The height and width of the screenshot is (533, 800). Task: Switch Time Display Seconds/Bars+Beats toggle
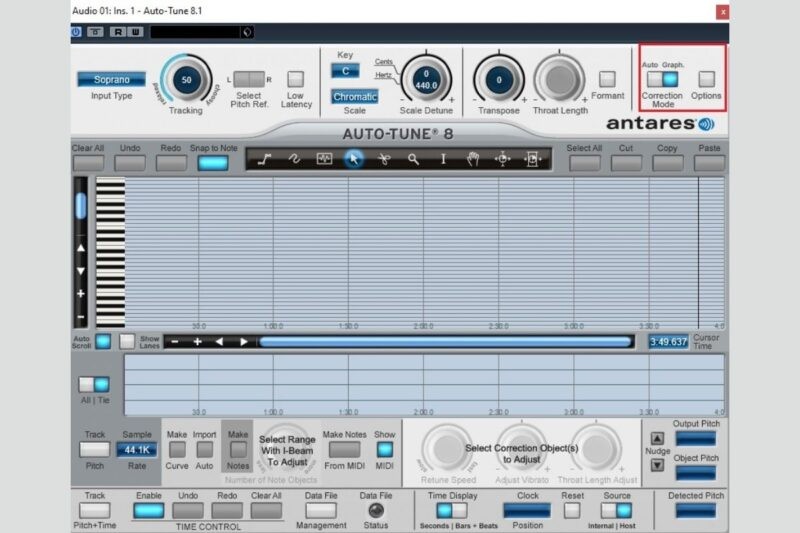(x=452, y=510)
